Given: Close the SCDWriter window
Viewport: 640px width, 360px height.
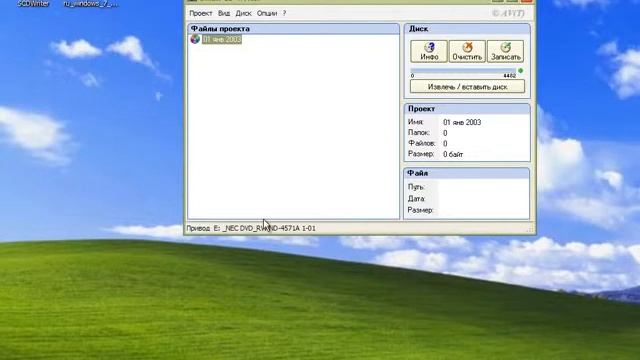Looking at the screenshot, I should coord(527,1).
